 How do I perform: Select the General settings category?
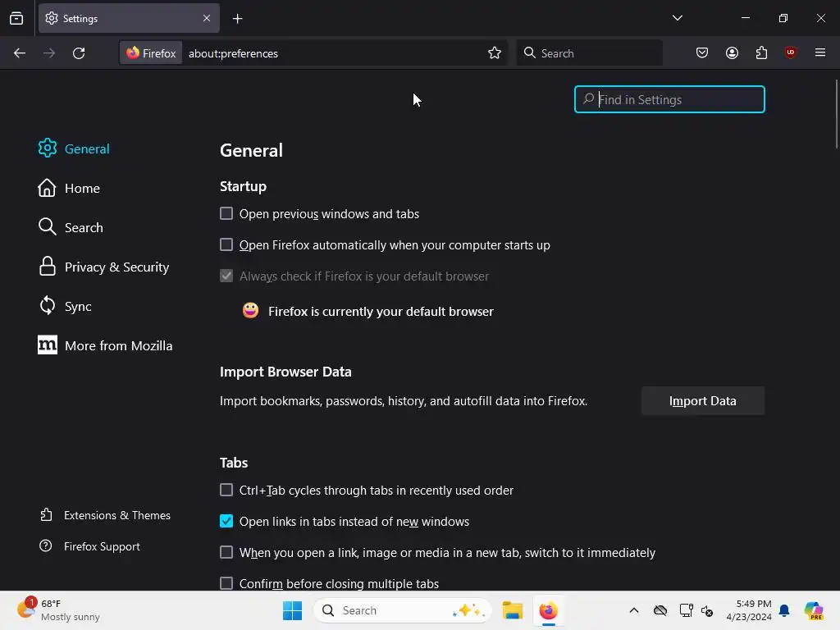[x=74, y=148]
